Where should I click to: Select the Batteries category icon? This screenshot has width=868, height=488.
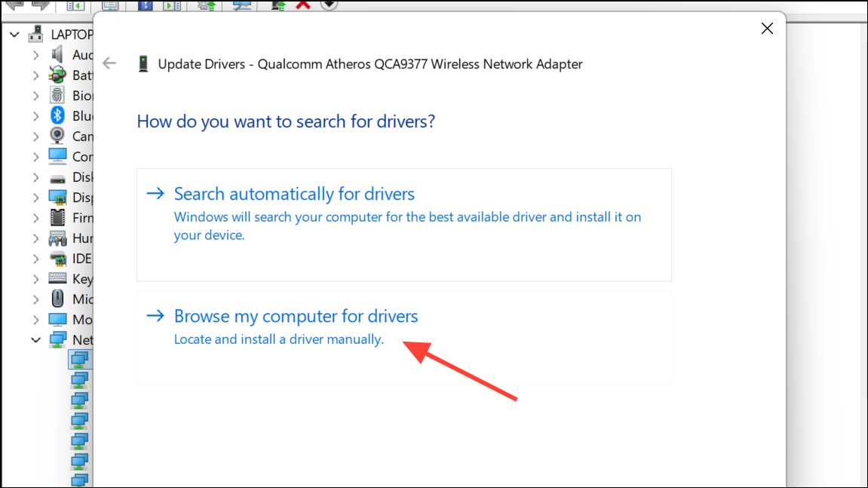[x=57, y=75]
